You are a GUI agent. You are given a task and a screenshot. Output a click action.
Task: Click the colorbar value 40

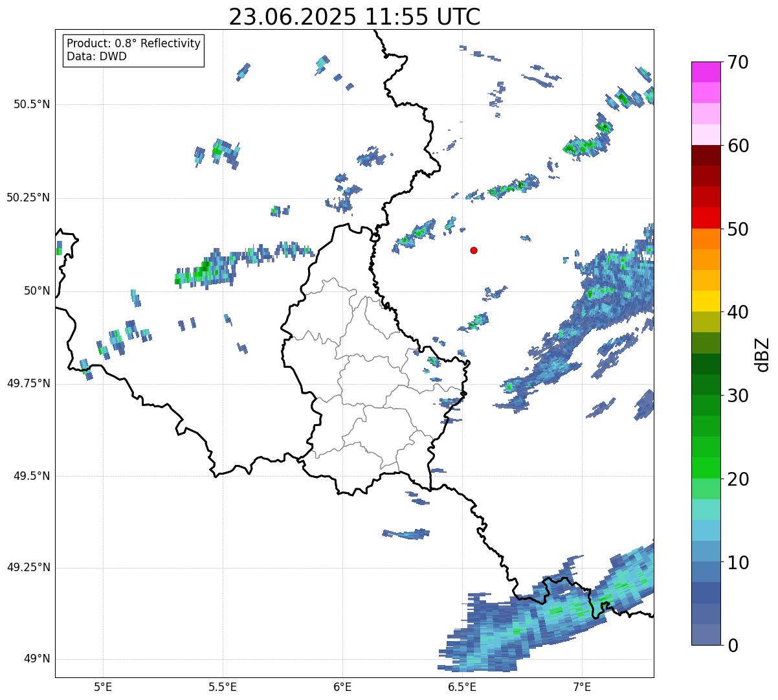pos(738,312)
